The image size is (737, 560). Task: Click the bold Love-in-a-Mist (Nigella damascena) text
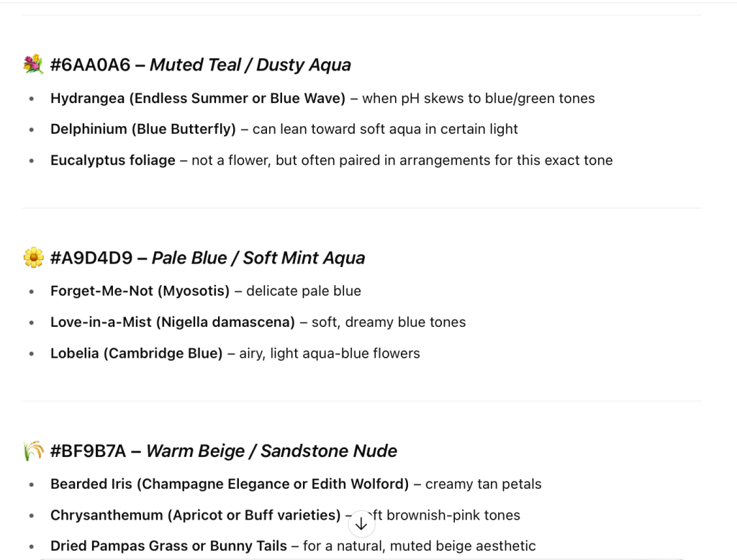click(x=173, y=322)
